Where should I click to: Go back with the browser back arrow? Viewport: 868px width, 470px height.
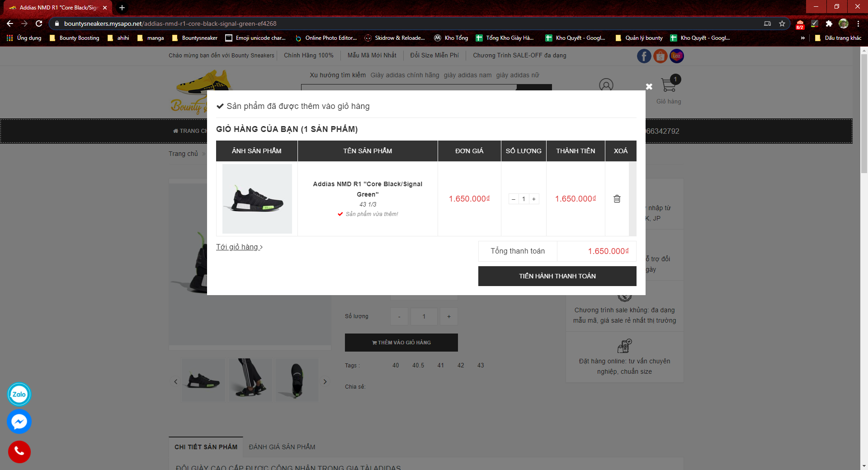(10, 23)
